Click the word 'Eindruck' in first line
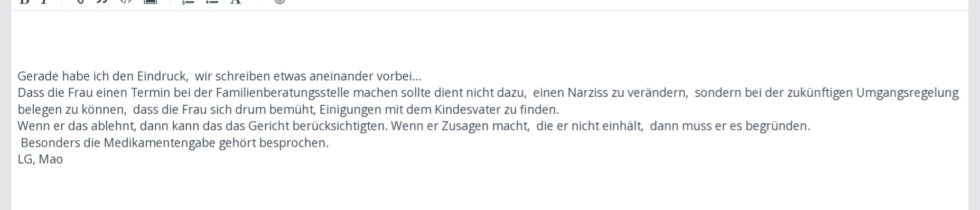The width and height of the screenshot is (980, 210). pos(162,76)
